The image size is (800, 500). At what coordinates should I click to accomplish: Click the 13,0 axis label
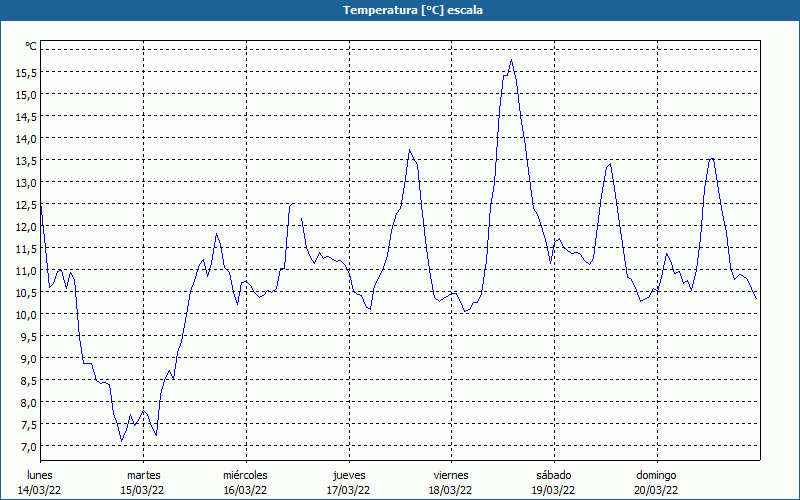click(x=26, y=183)
